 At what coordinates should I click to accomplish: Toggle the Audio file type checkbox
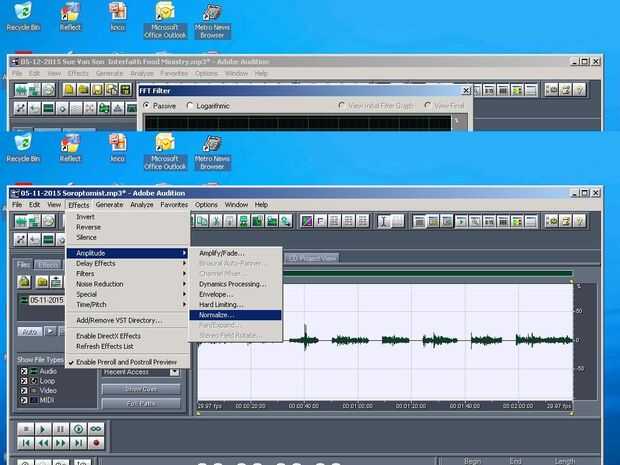click(24, 371)
